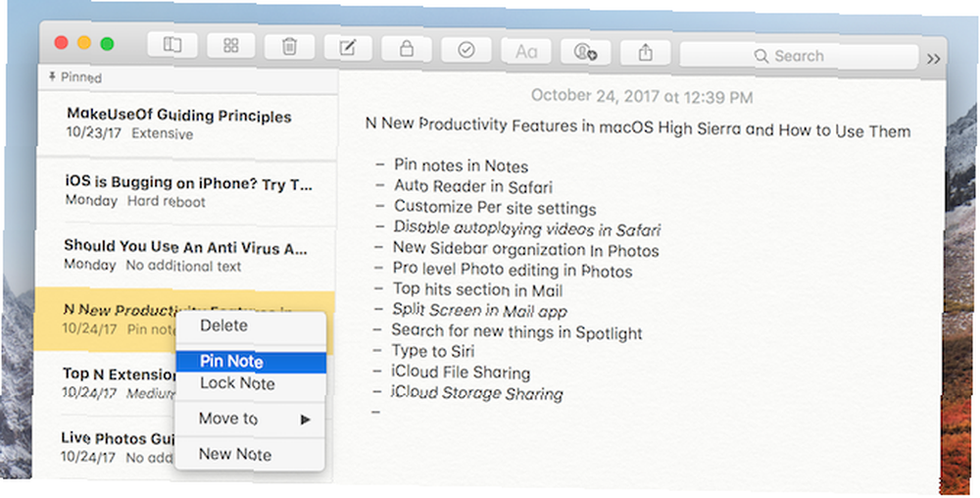Click 'iCloud Storage Sharing' line
Viewport: 980px width, 498px height.
click(x=476, y=393)
